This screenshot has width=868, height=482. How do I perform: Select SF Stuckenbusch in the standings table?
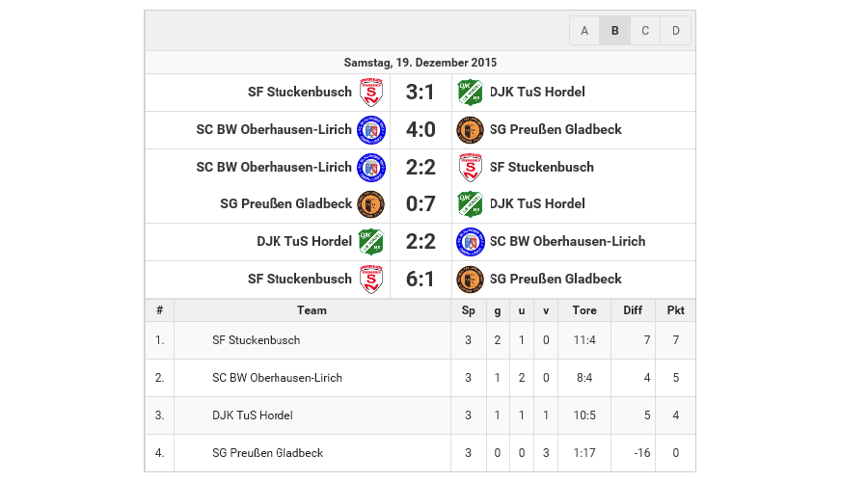pos(256,340)
